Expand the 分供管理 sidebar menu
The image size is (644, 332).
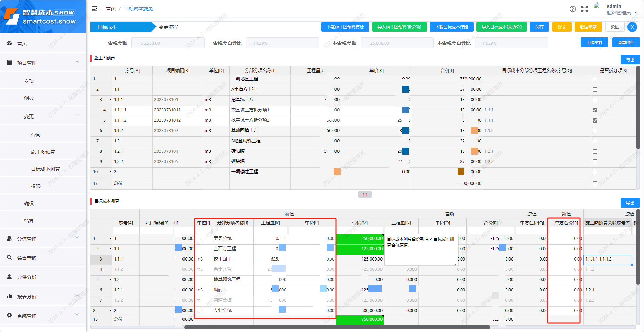[77, 239]
